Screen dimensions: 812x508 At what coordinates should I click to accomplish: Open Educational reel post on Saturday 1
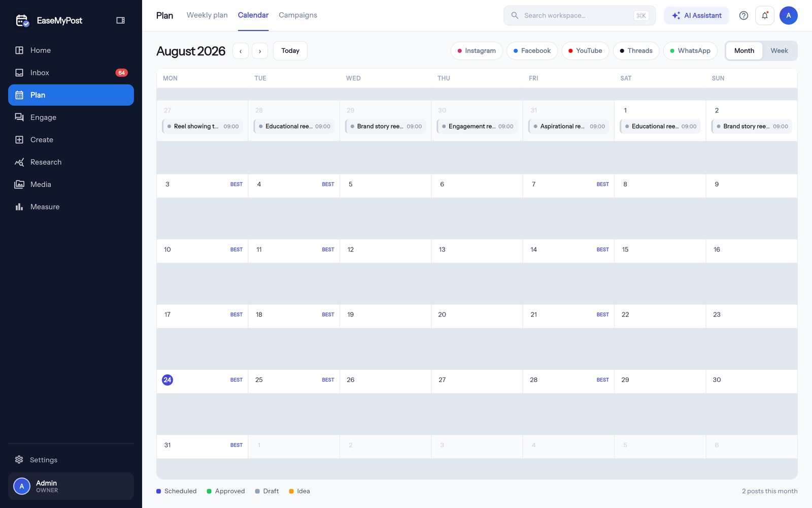point(660,126)
